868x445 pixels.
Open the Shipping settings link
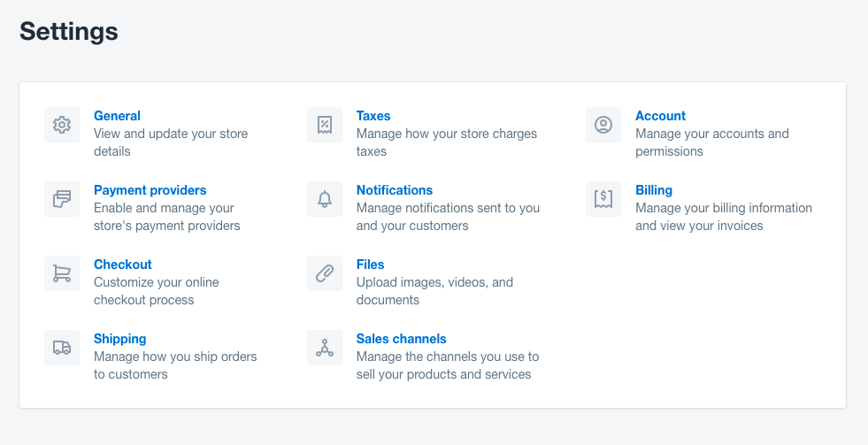pyautogui.click(x=119, y=339)
